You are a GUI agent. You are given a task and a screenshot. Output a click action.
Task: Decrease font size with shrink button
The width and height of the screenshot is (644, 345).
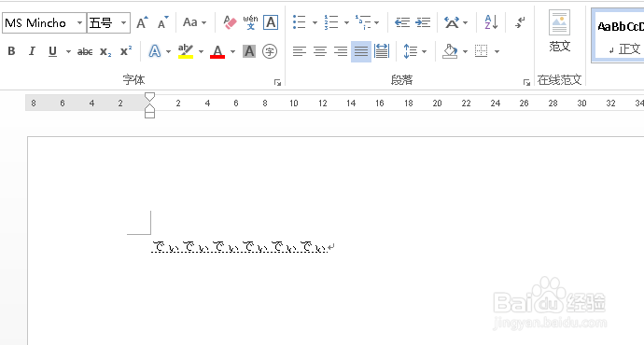163,22
